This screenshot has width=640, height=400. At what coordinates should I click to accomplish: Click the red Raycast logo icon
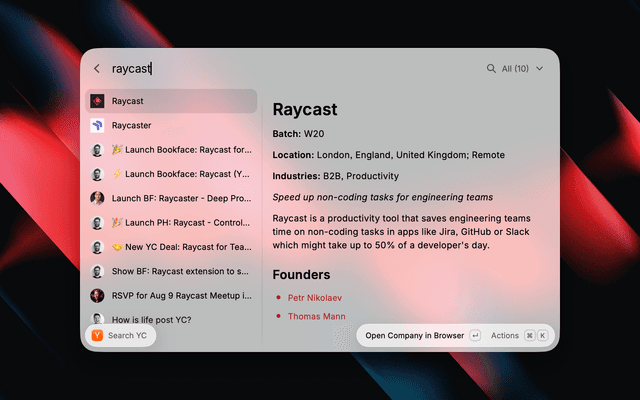point(97,101)
